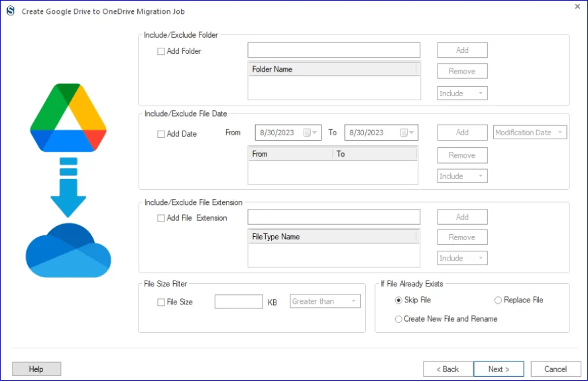This screenshot has height=382, width=588.
Task: Click Remove button in File Extension section
Action: (462, 237)
